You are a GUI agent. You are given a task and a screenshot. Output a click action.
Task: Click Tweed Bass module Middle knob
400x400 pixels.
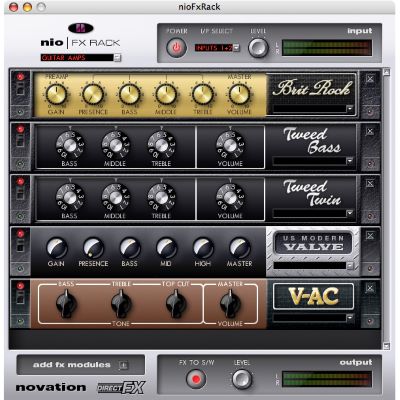point(116,145)
